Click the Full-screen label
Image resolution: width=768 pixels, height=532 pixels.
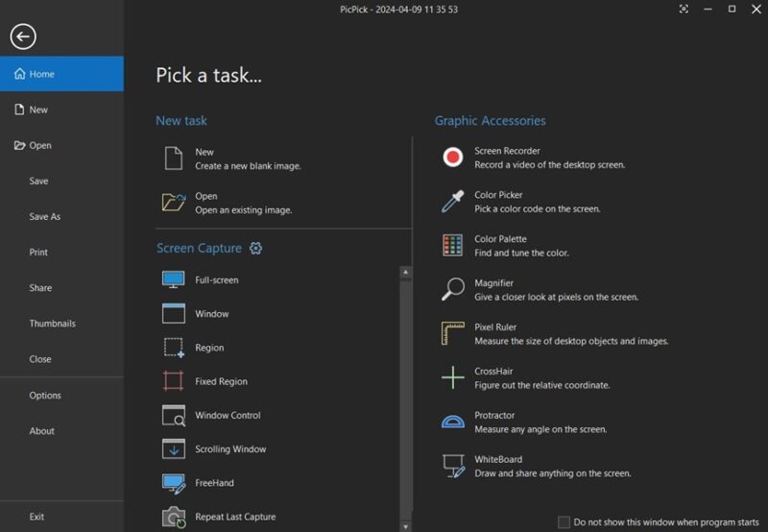pyautogui.click(x=217, y=280)
